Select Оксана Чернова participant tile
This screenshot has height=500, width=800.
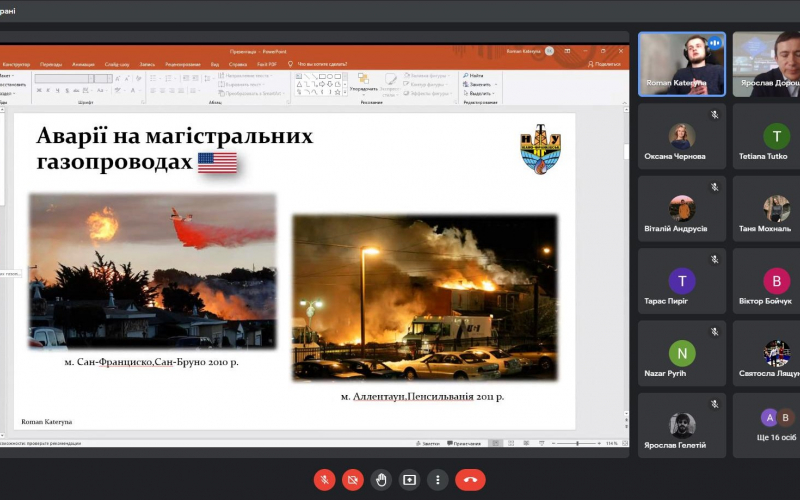pos(682,136)
